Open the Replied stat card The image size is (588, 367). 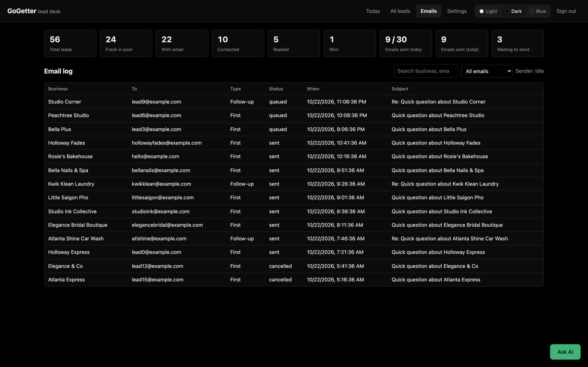point(294,43)
